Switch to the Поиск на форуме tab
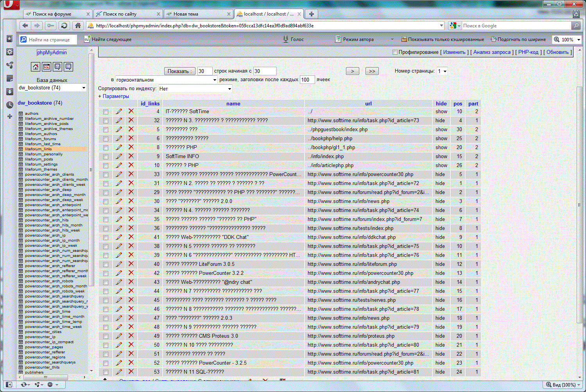 (x=57, y=14)
